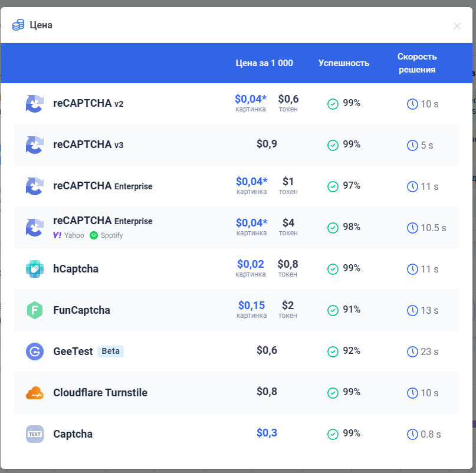This screenshot has height=473, width=476.
Task: Click the Yahoo label text
Action: pos(74,235)
